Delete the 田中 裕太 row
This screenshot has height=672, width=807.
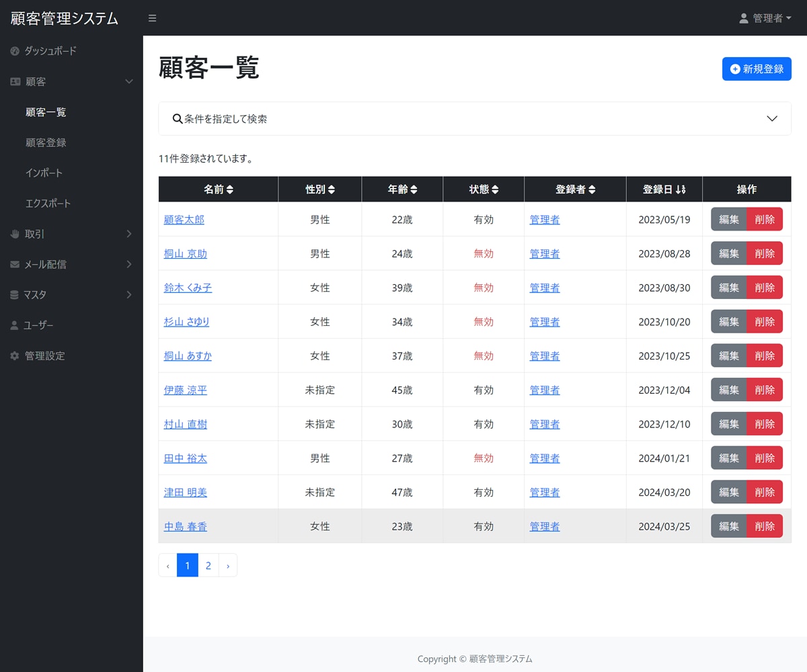coord(765,458)
